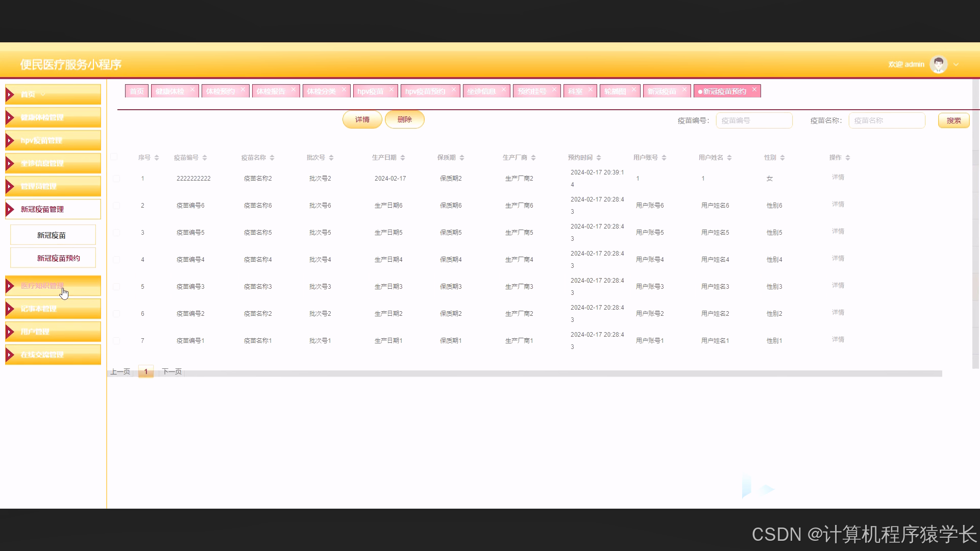The image size is (980, 551).
Task: Focus the 疫苗名称 search input
Action: 887,120
